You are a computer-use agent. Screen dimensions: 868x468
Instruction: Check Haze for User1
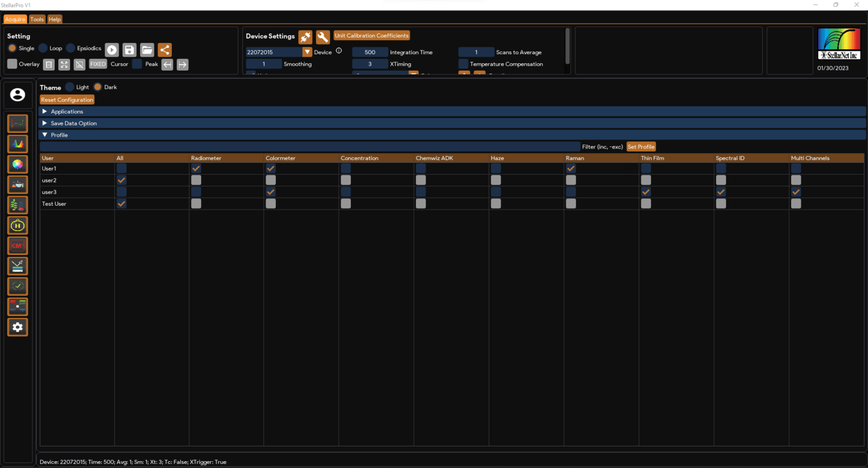click(x=496, y=168)
